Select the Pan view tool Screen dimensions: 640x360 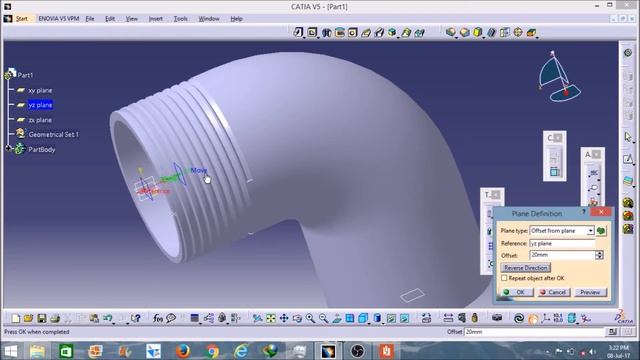[284, 318]
